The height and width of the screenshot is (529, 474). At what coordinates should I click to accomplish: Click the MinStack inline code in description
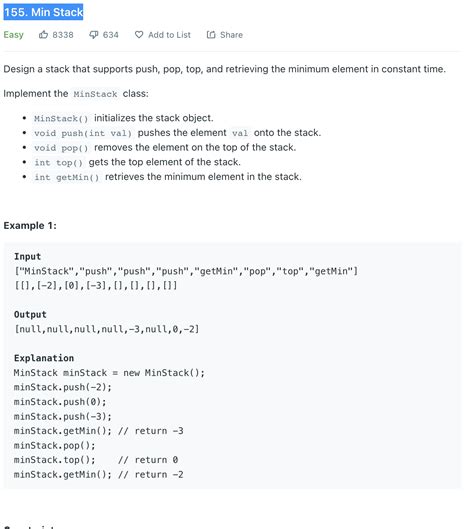pos(95,94)
